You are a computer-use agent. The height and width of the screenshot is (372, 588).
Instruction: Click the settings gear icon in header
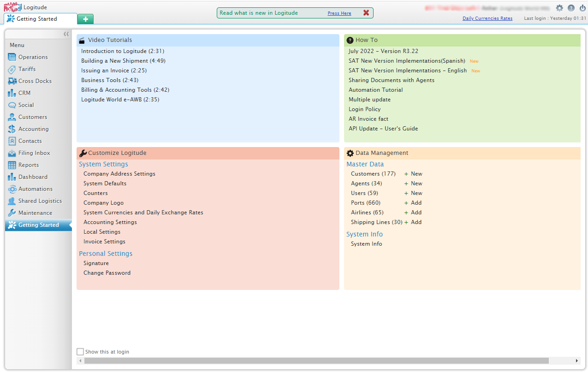(559, 8)
